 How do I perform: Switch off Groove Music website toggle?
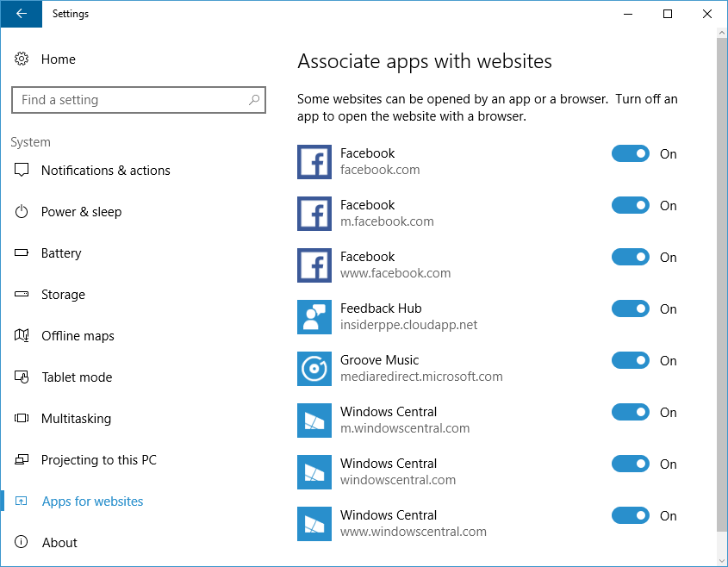click(631, 361)
